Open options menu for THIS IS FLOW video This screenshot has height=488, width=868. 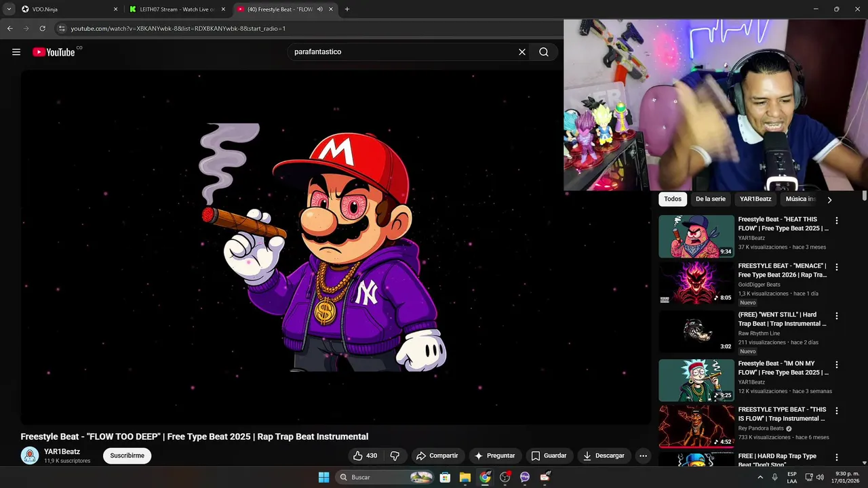[836, 411]
